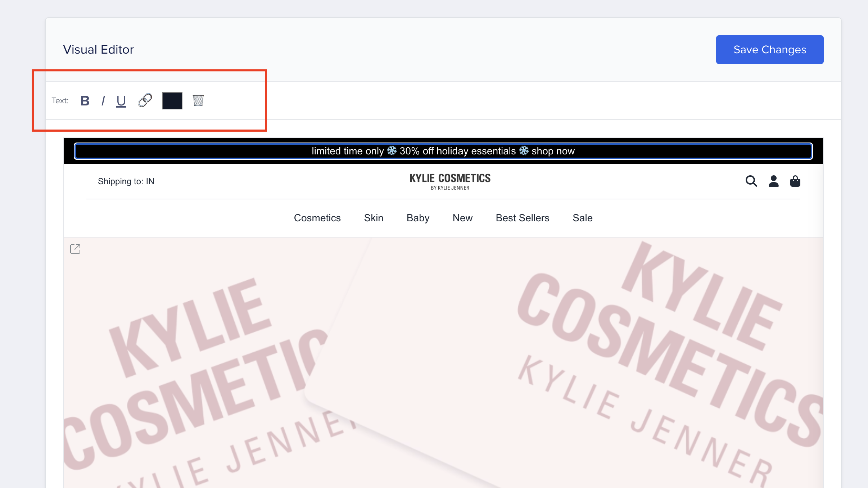The height and width of the screenshot is (488, 868).
Task: Open the Skin navigation menu item
Action: click(374, 218)
